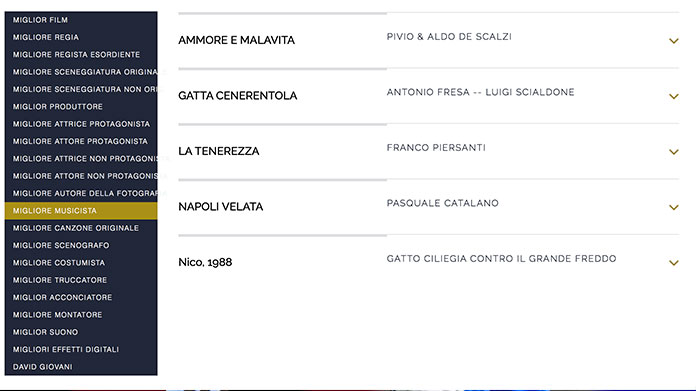Open the Migliore Costumista category
This screenshot has width=696, height=391.
pos(81,263)
